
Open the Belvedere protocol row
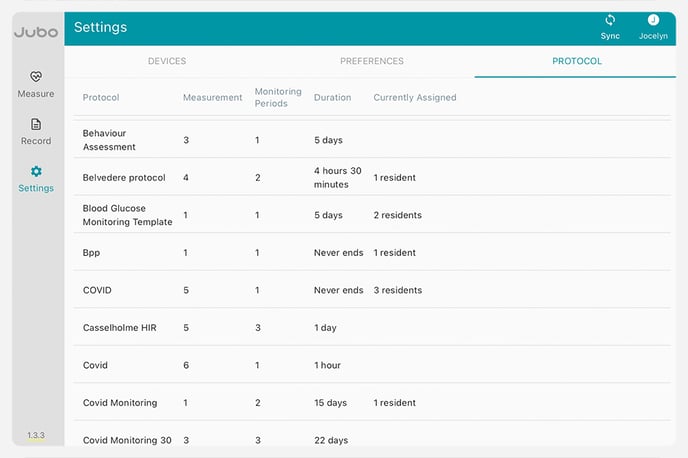(372, 177)
